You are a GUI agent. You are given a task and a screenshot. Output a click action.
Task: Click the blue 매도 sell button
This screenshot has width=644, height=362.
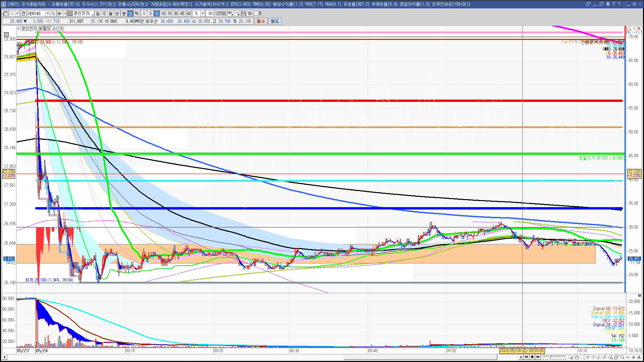(x=275, y=21)
